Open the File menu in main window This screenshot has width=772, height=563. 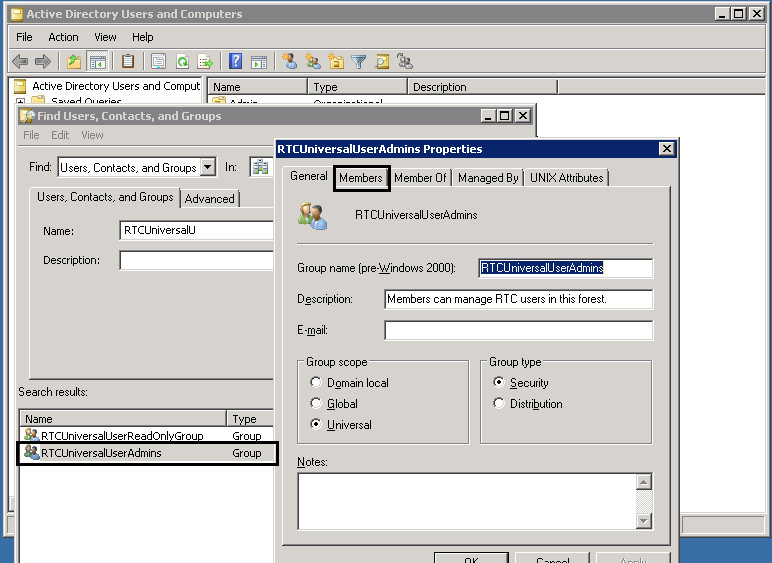click(24, 37)
